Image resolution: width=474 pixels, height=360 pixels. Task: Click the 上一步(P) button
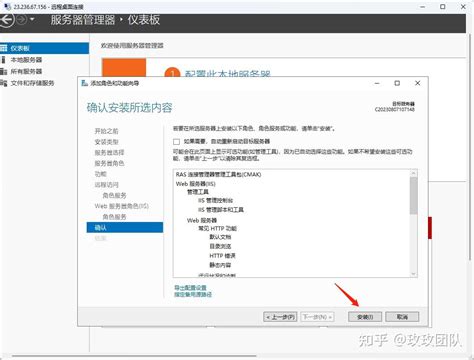point(280,317)
